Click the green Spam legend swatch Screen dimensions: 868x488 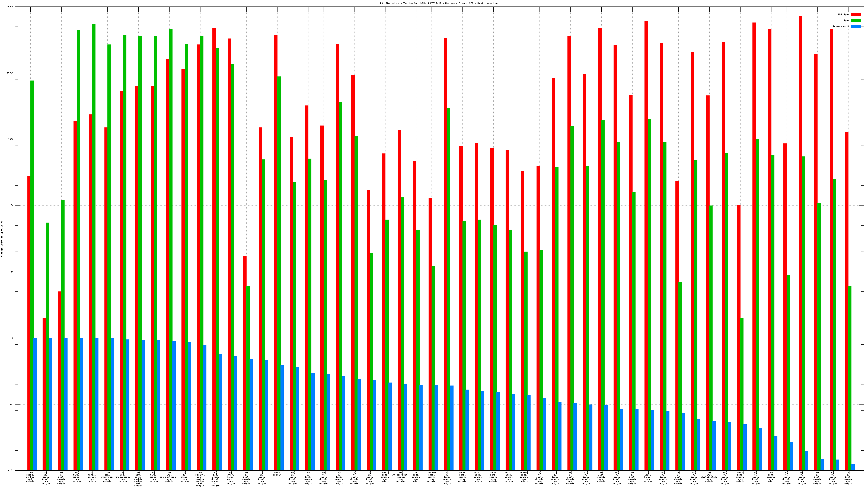[856, 21]
